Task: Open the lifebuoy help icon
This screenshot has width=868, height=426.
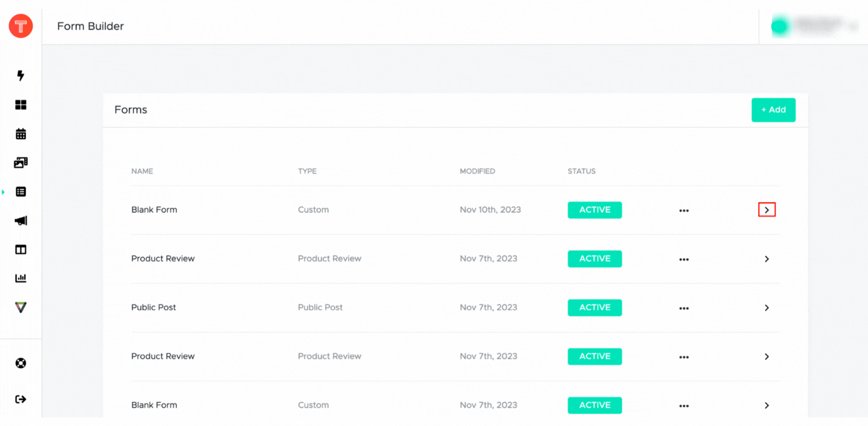Action: (21, 363)
